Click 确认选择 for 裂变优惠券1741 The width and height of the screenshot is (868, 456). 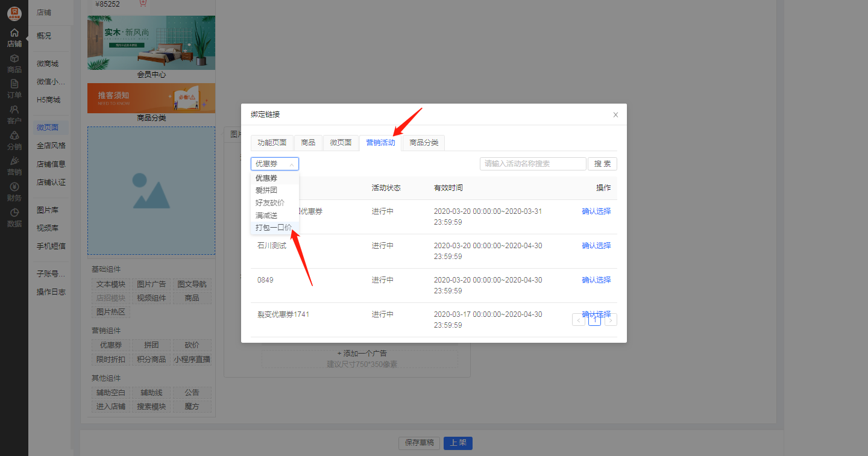(x=596, y=314)
